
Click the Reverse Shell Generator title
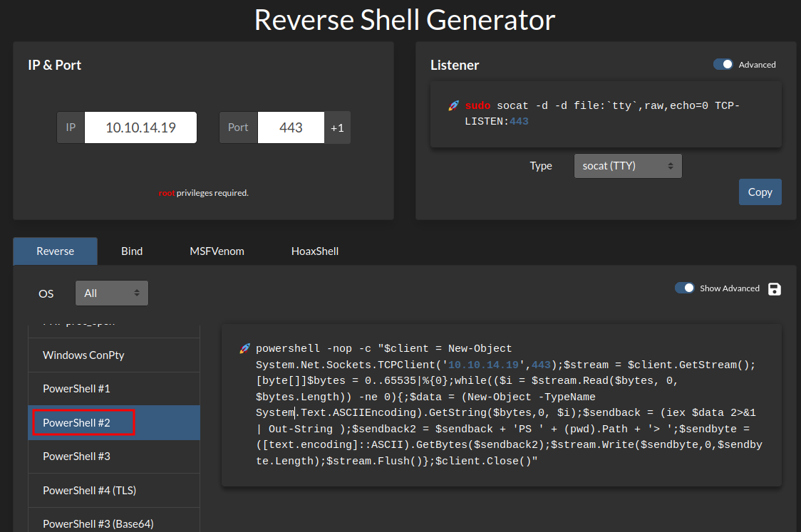pyautogui.click(x=405, y=20)
